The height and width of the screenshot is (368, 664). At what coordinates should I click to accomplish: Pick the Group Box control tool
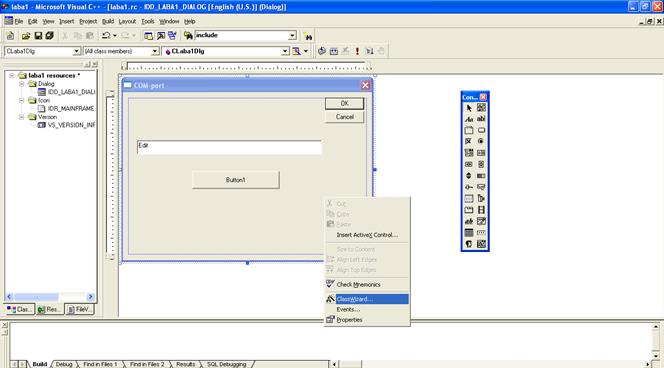click(469, 130)
